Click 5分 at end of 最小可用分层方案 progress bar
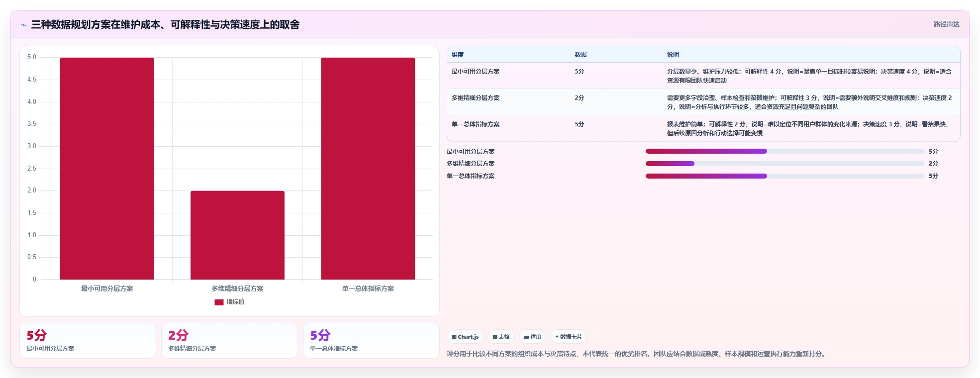980x378 pixels. point(933,152)
